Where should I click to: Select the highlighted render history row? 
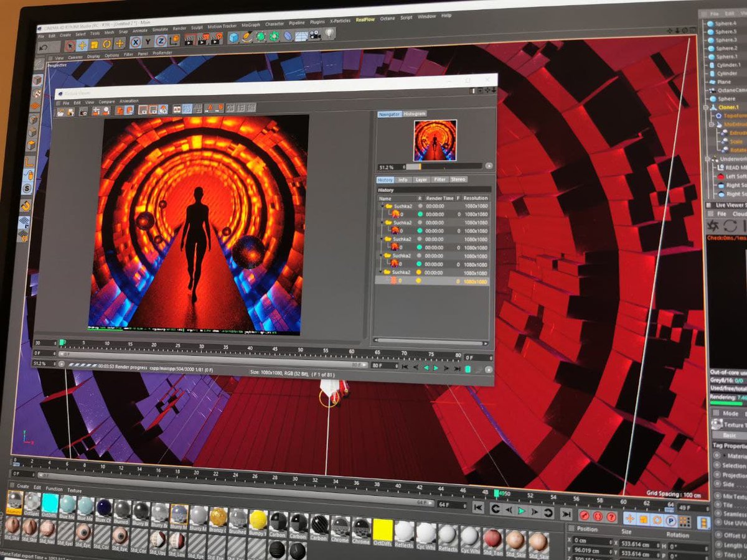pyautogui.click(x=432, y=281)
